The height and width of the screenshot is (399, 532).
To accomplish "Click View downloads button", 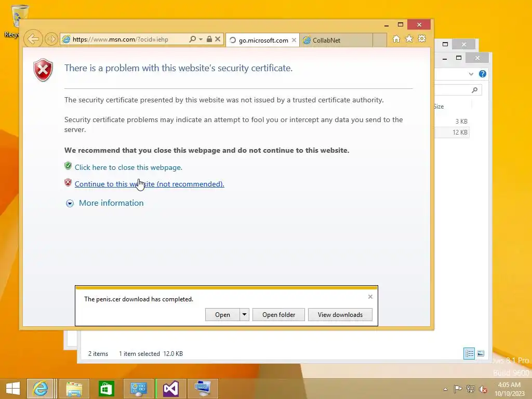I will click(x=340, y=314).
